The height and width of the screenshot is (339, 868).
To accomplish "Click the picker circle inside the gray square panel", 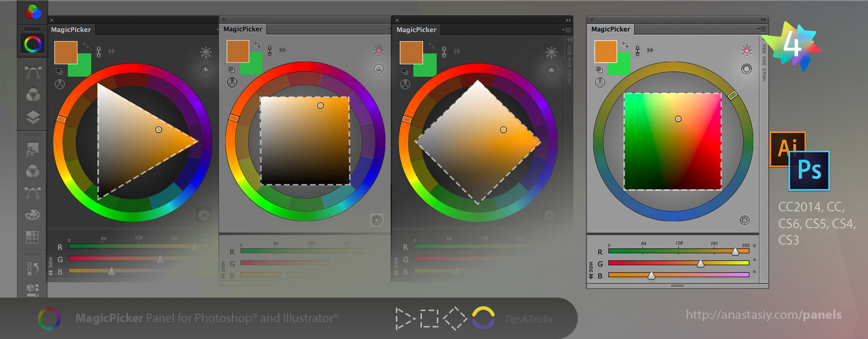I will point(321,105).
